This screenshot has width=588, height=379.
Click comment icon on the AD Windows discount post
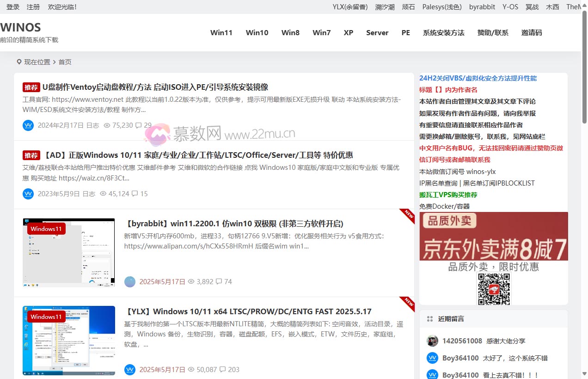(135, 194)
